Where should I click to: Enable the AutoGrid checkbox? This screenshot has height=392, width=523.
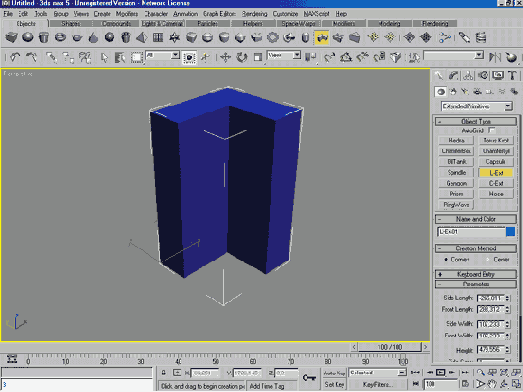(491, 130)
